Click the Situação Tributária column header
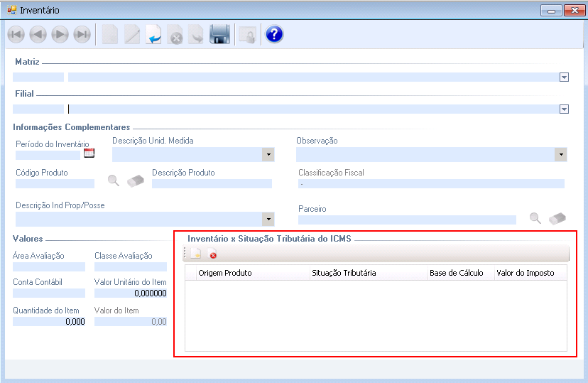 click(x=369, y=273)
